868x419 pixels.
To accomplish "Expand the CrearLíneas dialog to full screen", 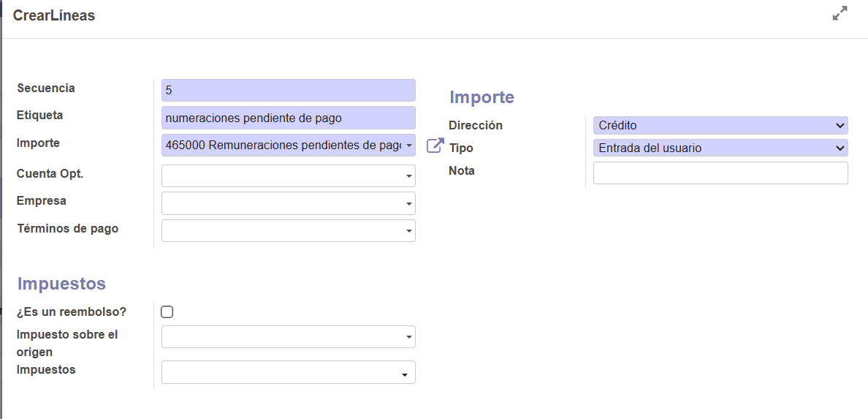I will click(840, 14).
